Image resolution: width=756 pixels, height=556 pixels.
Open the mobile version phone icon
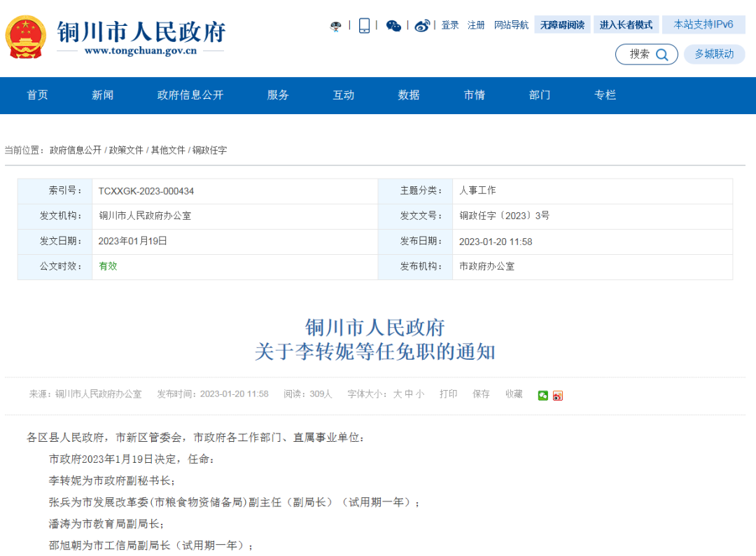pyautogui.click(x=364, y=26)
